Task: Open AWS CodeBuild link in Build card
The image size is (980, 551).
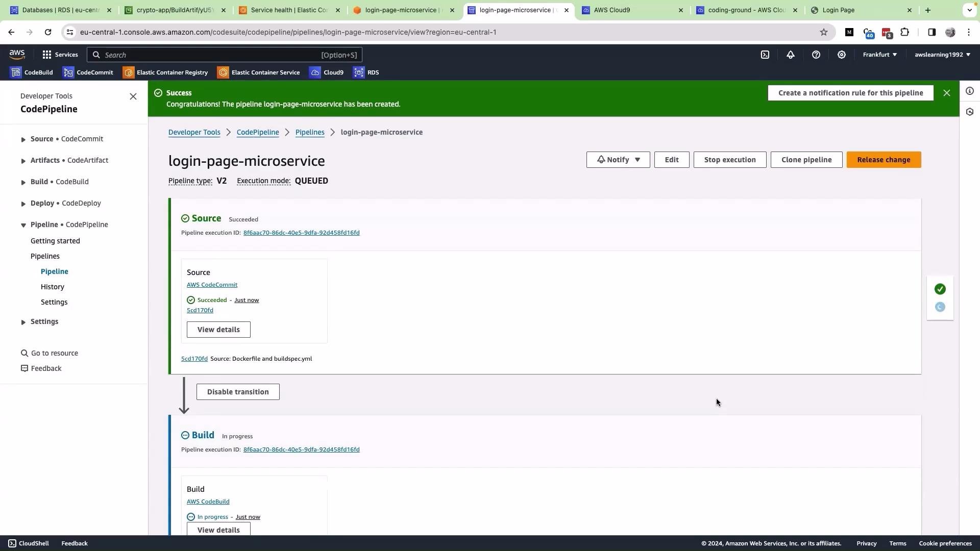Action: point(208,502)
